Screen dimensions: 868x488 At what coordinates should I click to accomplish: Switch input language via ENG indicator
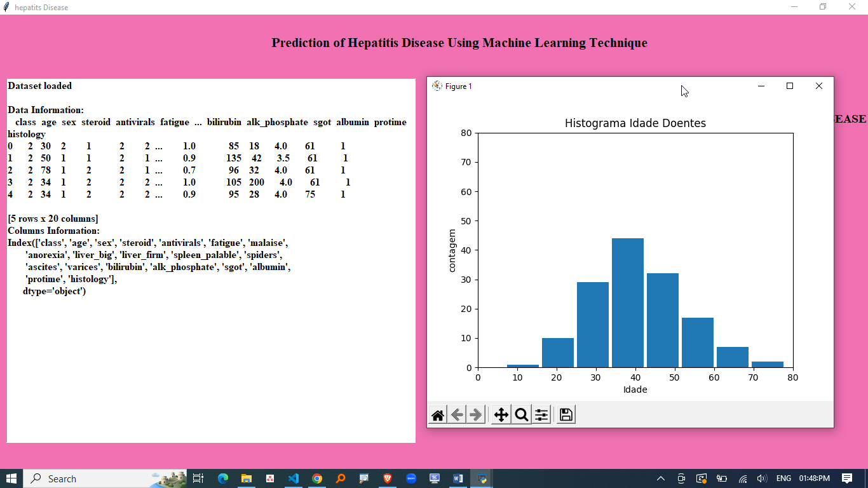(783, 478)
